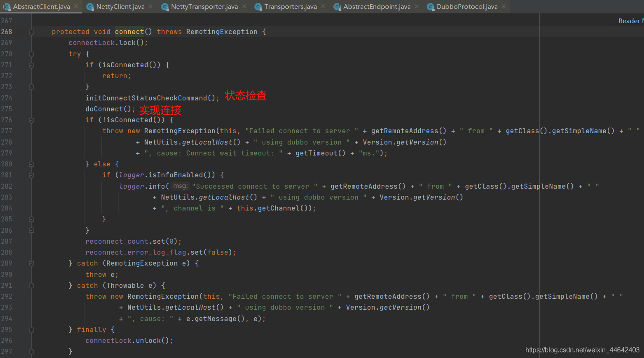Close the DubboProtocol.java tab
Viewport: 644px width, 358px height.
click(x=504, y=7)
